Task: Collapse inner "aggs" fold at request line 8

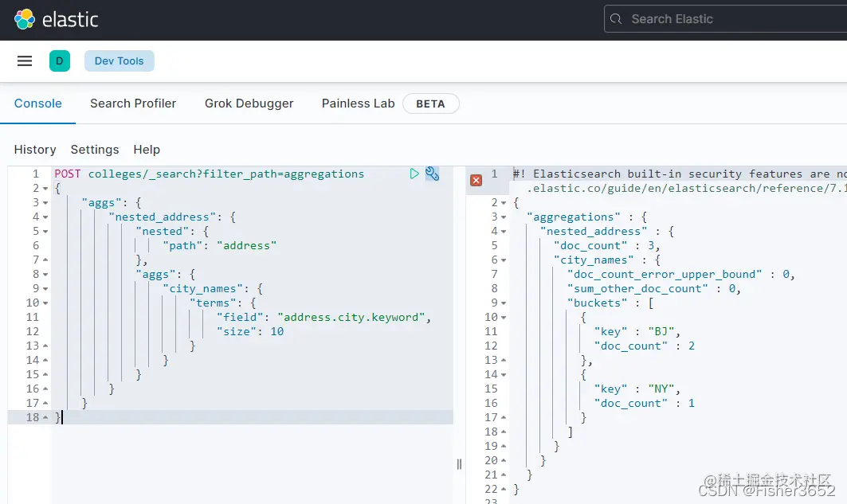Action: click(45, 275)
